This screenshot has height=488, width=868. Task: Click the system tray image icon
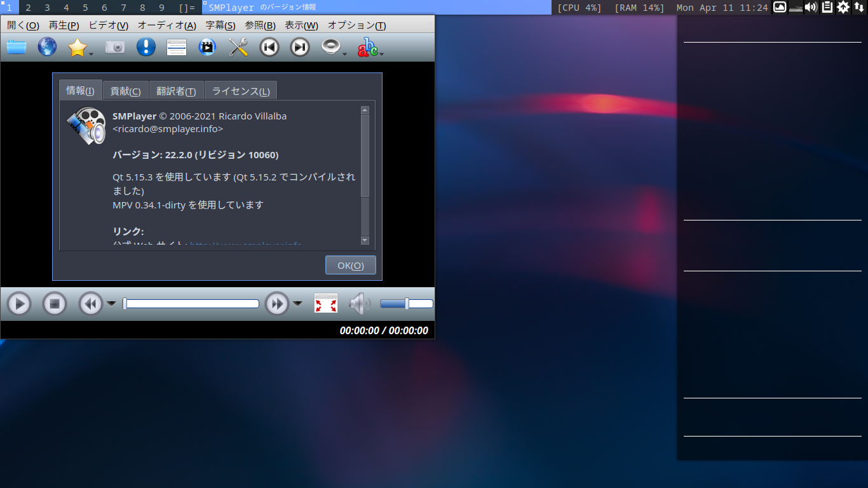(x=780, y=8)
